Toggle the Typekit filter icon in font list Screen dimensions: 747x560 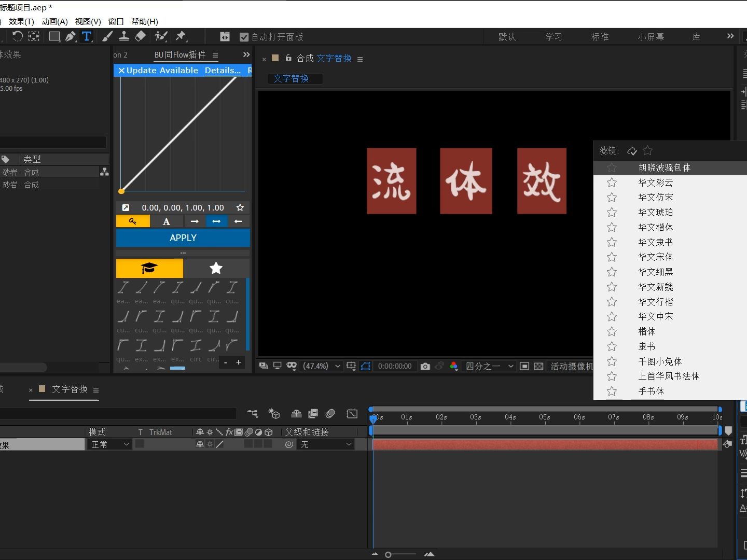pyautogui.click(x=632, y=151)
